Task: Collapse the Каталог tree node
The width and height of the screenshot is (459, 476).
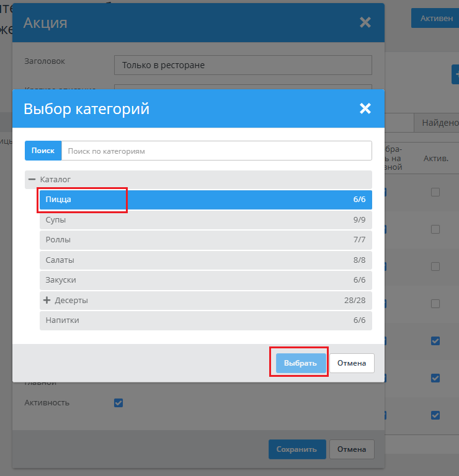Action: pyautogui.click(x=32, y=179)
